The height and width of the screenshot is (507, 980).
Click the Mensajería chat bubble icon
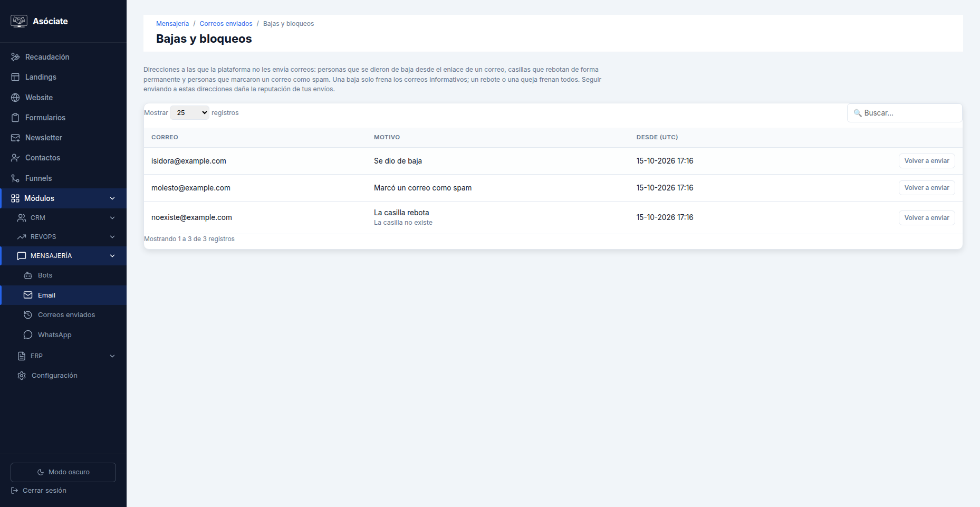point(22,256)
